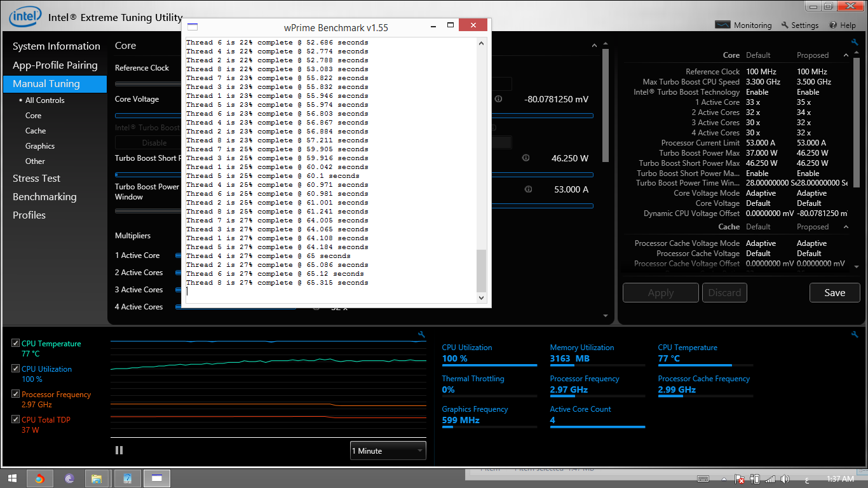
Task: Collapse the Core section in summary panel
Action: coord(846,55)
